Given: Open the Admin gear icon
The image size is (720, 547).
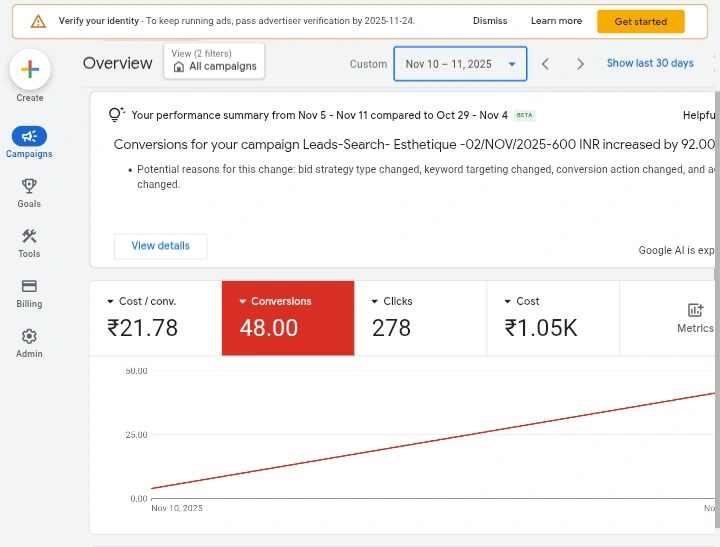Looking at the screenshot, I should click(x=29, y=337).
